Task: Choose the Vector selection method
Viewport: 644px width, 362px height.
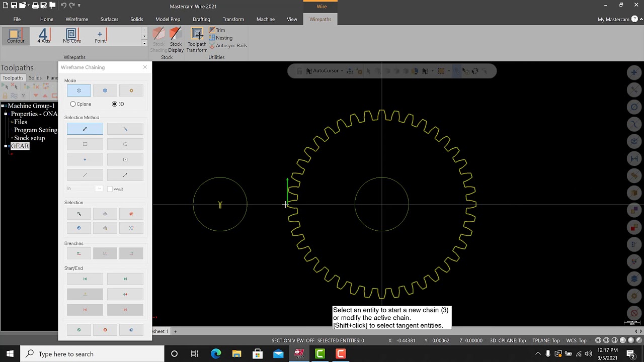Action: point(125,175)
